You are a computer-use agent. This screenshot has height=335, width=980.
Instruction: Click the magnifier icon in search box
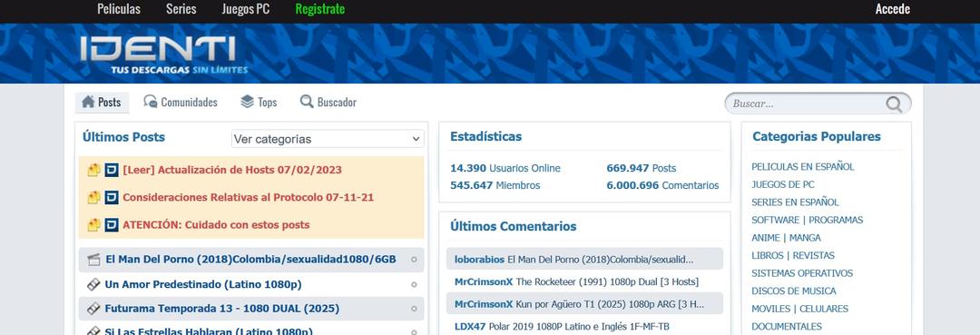(x=894, y=103)
